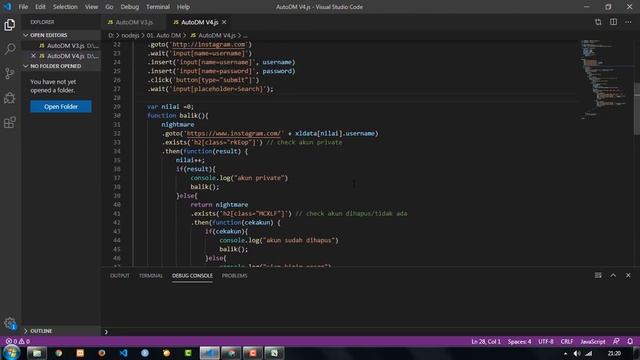Close the AutoDM V4.js tab

coord(224,22)
